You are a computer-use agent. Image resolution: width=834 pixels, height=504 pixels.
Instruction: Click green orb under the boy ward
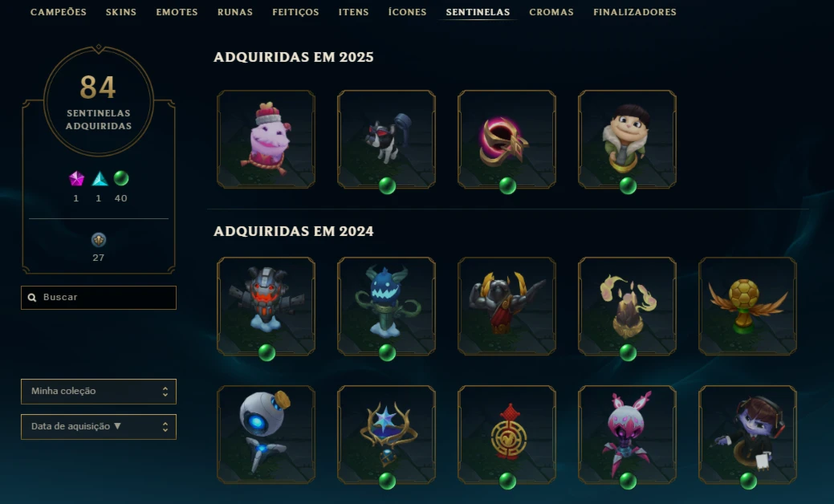[x=628, y=185]
